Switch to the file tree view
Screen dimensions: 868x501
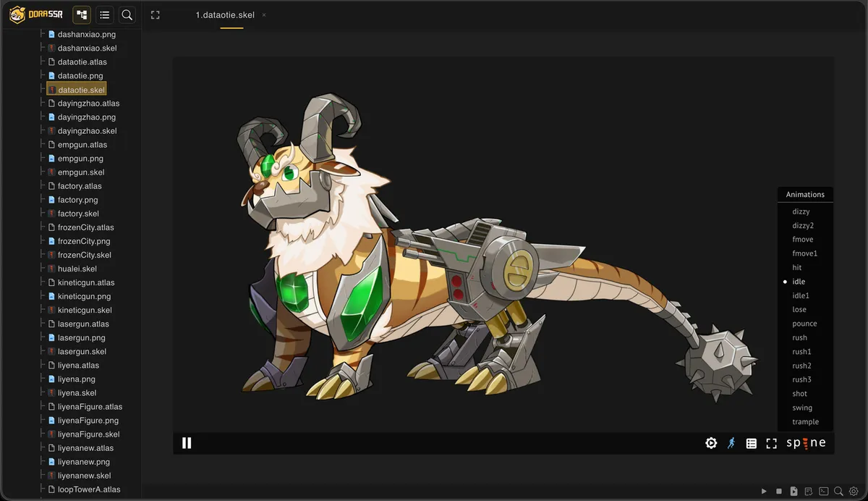(x=82, y=14)
